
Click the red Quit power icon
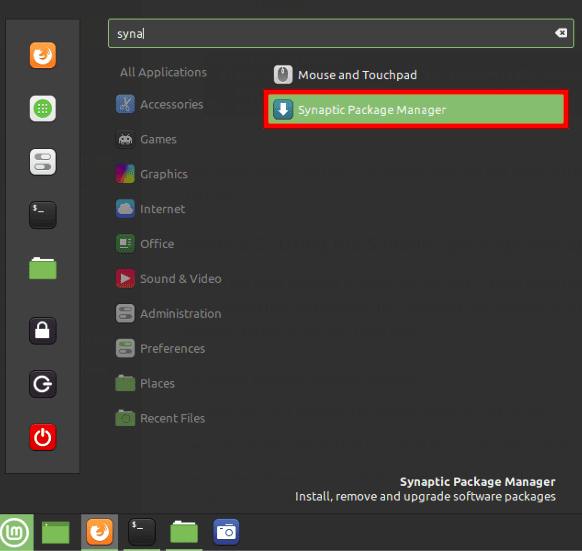(x=43, y=437)
